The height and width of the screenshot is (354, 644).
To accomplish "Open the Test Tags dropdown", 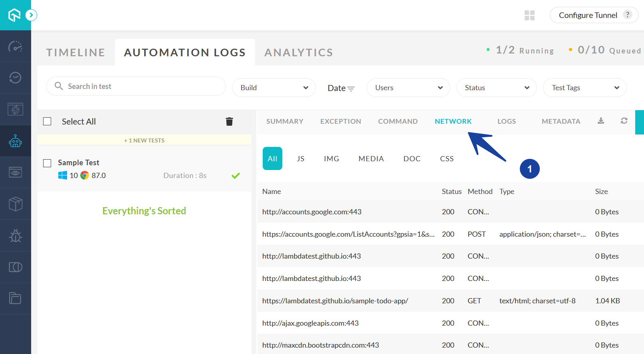I will tap(585, 88).
